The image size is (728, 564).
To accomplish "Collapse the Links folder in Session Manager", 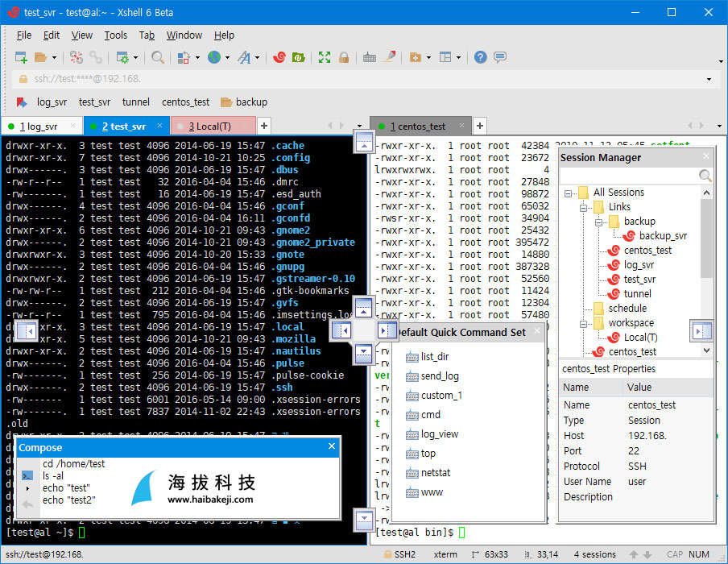I will pos(583,208).
